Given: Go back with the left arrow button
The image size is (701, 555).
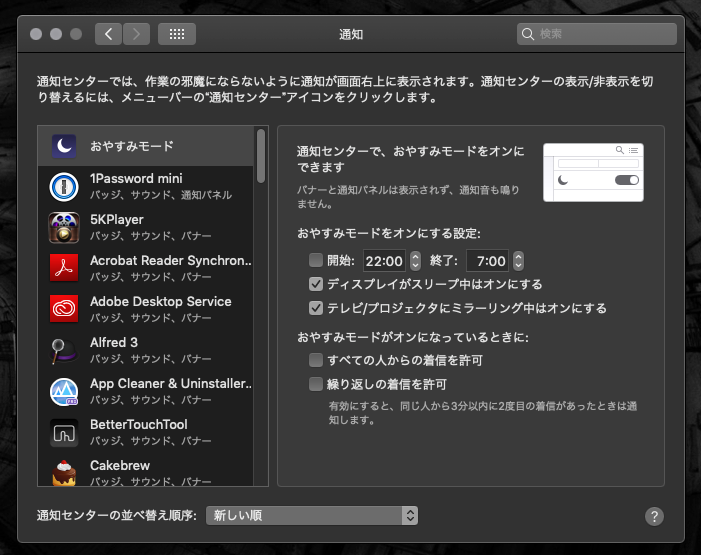Looking at the screenshot, I should 109,34.
